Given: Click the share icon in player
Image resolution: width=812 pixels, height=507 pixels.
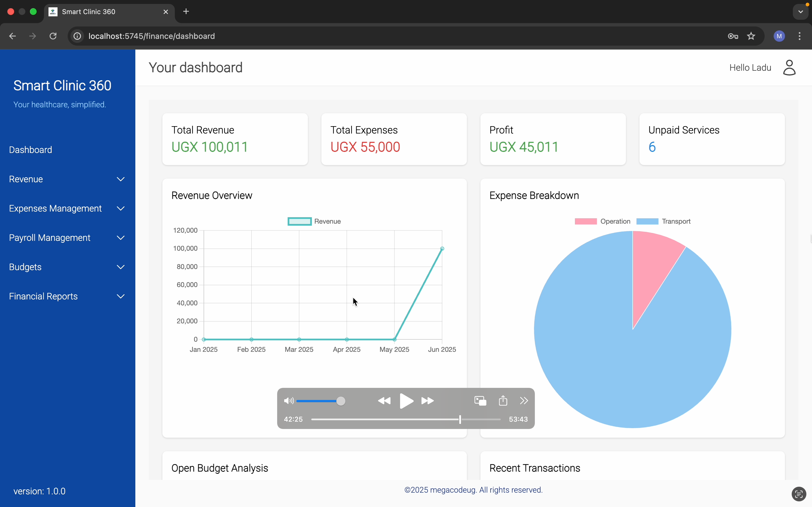Looking at the screenshot, I should (503, 401).
